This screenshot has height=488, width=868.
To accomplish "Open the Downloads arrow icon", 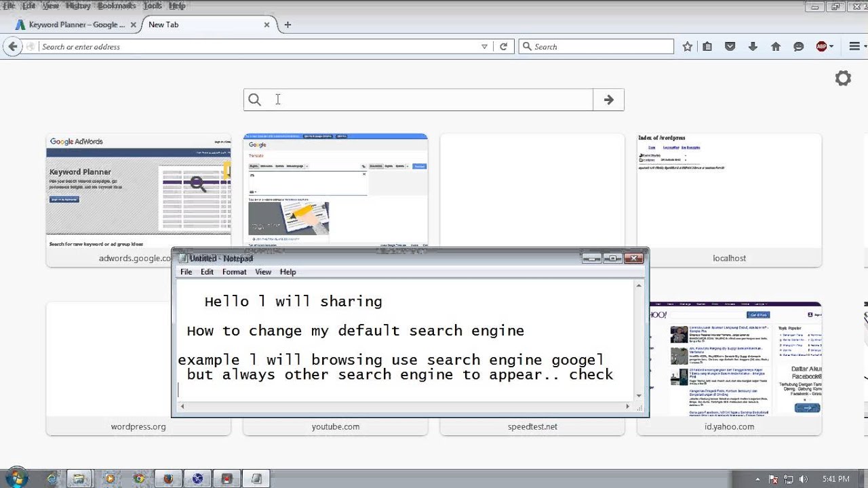I will pyautogui.click(x=753, y=47).
